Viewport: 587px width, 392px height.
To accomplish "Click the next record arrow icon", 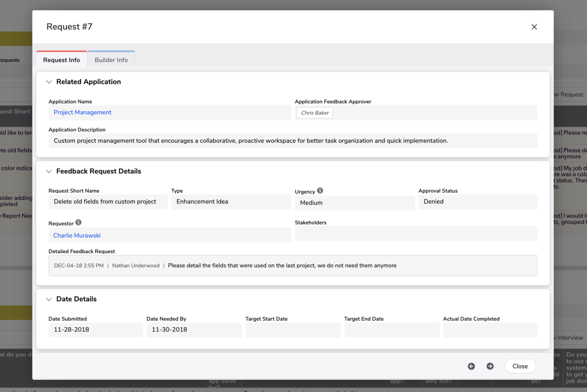I will [x=490, y=366].
